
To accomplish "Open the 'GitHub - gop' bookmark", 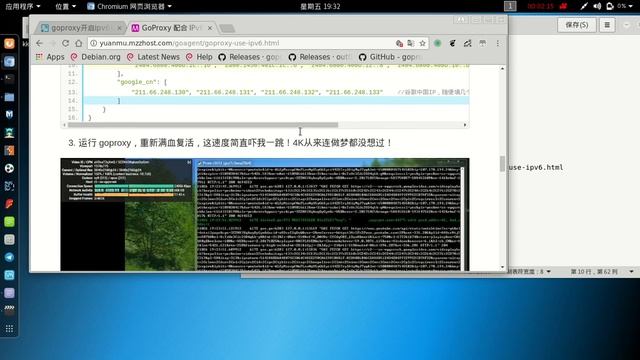I will click(389, 57).
